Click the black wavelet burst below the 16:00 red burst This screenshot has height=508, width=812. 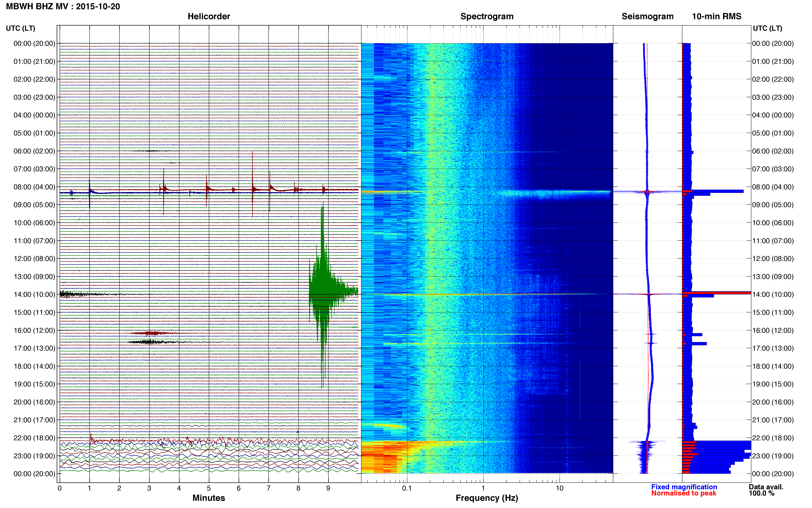tap(151, 342)
